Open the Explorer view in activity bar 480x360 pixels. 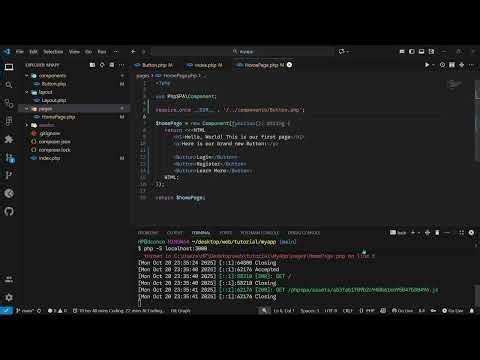pyautogui.click(x=9, y=67)
